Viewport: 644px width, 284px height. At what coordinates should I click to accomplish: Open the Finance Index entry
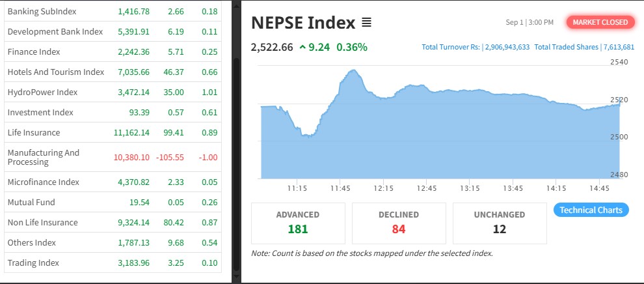coord(113,52)
